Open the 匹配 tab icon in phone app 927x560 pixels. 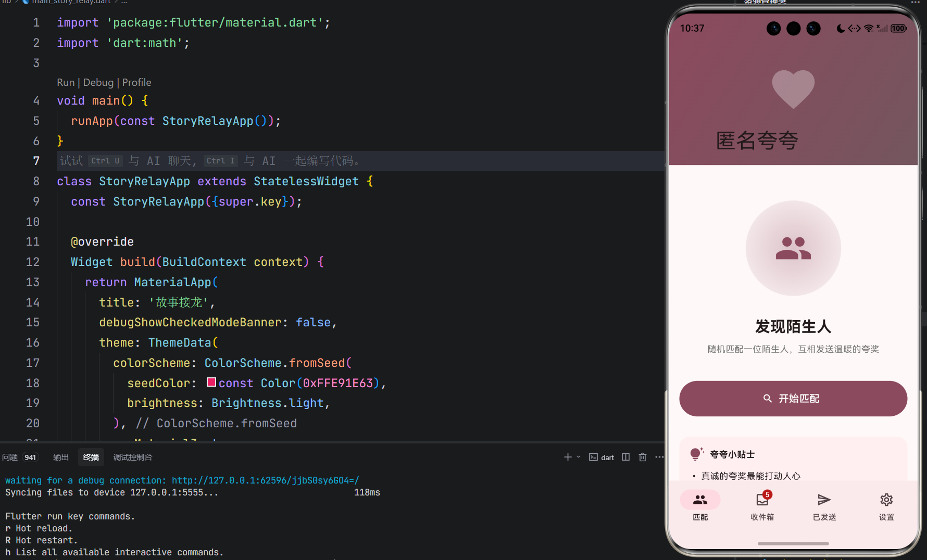coord(700,500)
